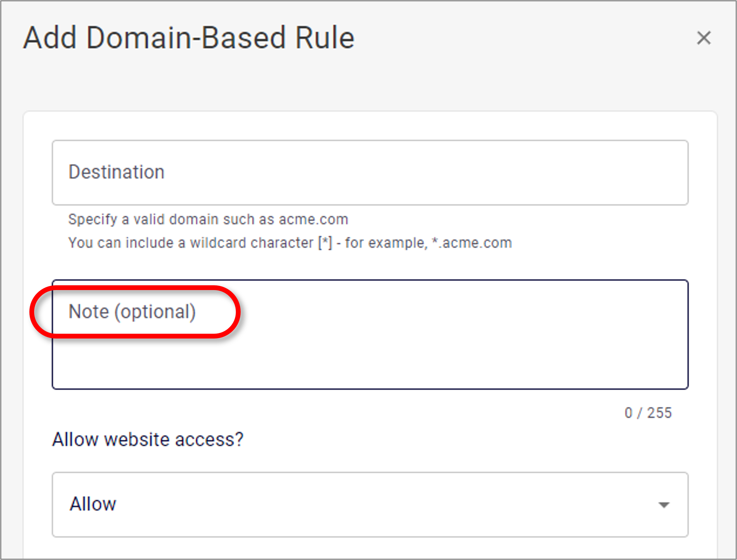
Task: Click the 'Note (optional)' placeholder label
Action: coord(132,312)
